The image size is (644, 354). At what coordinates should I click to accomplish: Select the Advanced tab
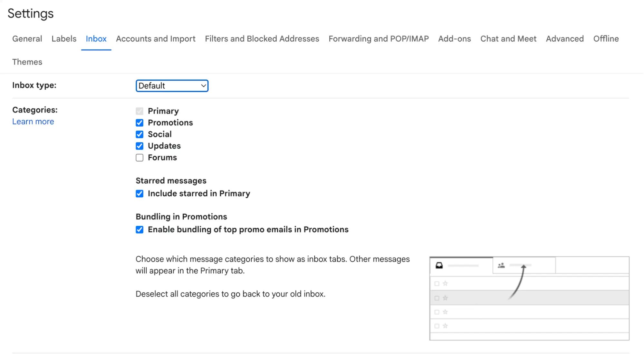pos(564,38)
